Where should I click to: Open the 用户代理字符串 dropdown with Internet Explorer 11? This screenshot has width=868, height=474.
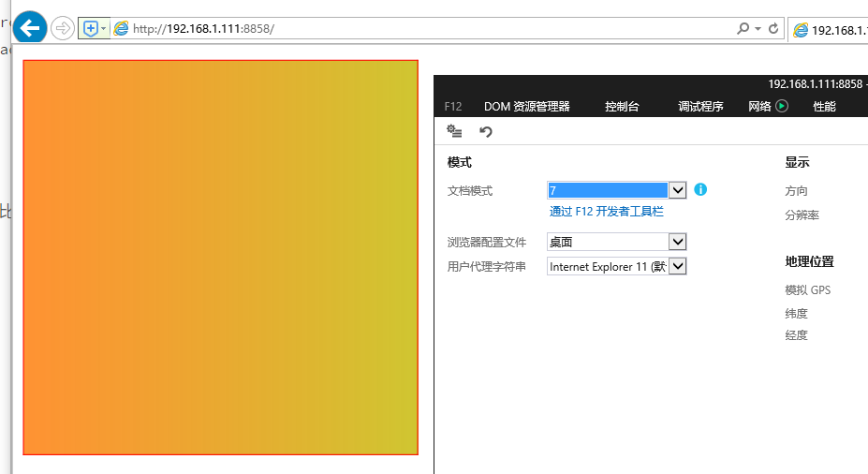[x=617, y=266]
